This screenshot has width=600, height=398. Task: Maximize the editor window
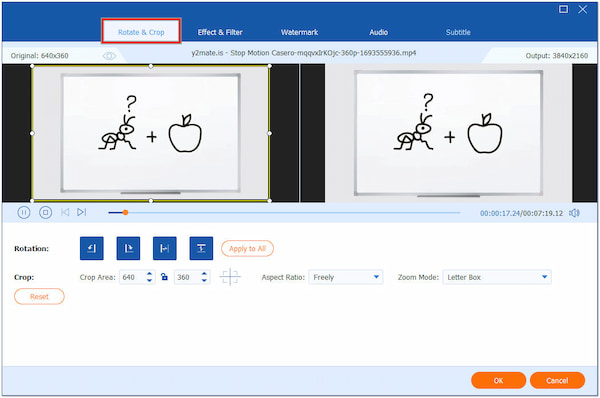pos(563,9)
